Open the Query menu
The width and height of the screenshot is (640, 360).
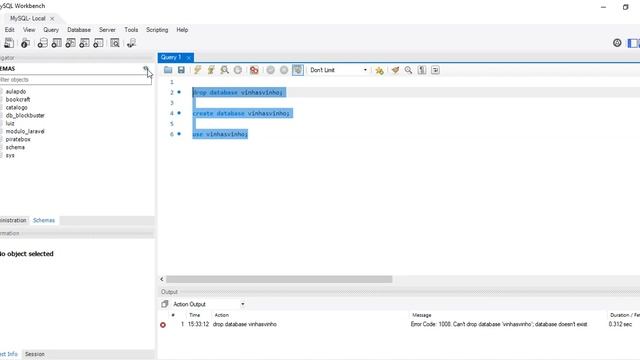point(51,30)
